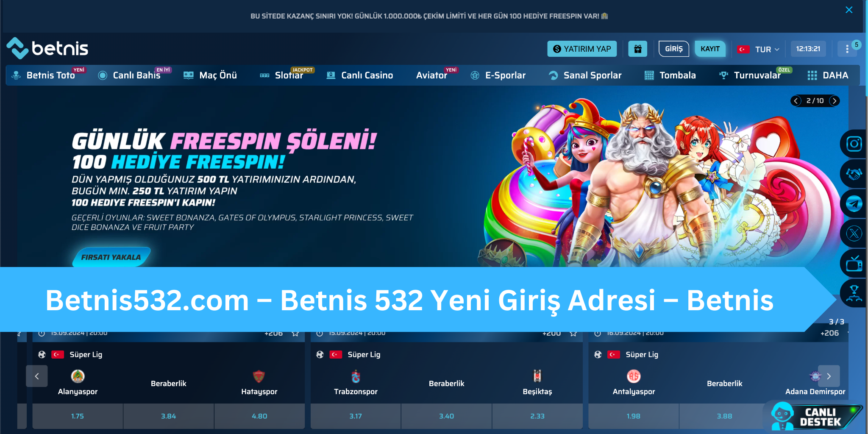Open Betnis Toto menu item
Screen dimensions: 868x434
coord(44,75)
